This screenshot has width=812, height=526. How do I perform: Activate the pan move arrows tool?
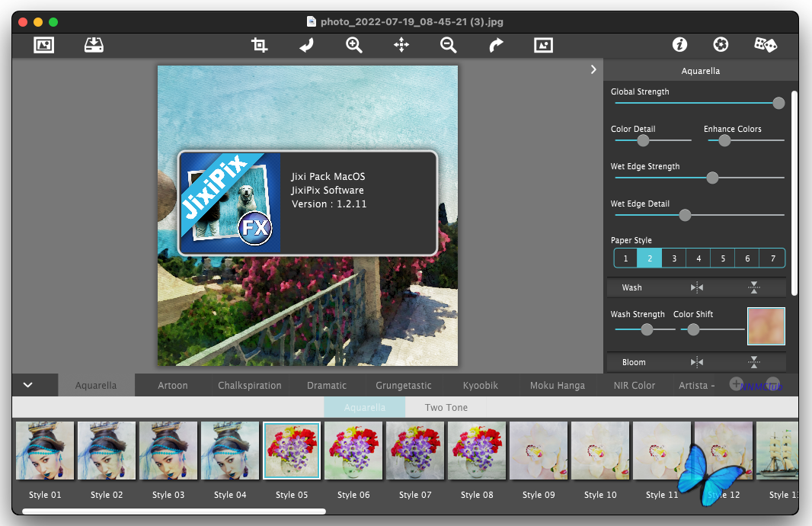[x=401, y=46]
